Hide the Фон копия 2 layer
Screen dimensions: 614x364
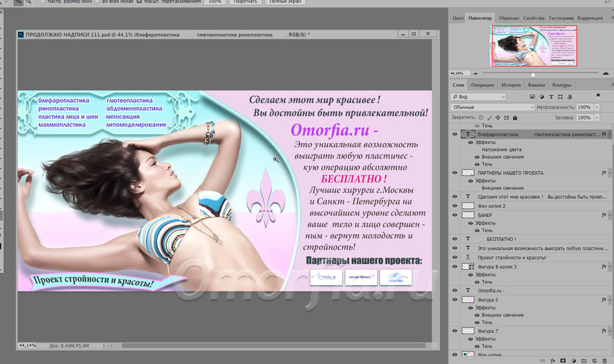point(455,206)
